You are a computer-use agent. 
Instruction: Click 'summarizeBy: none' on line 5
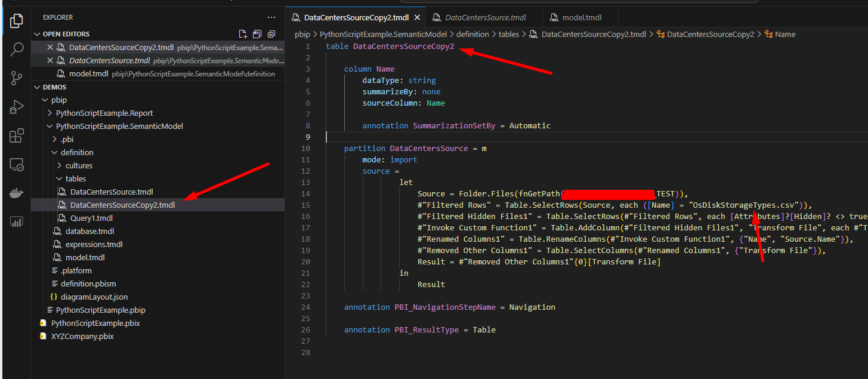point(401,91)
